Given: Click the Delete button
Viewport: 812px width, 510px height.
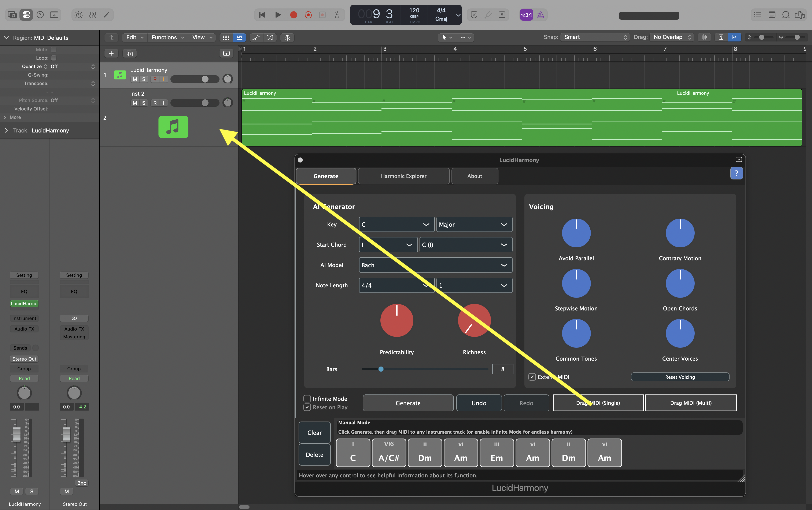Looking at the screenshot, I should click(314, 455).
